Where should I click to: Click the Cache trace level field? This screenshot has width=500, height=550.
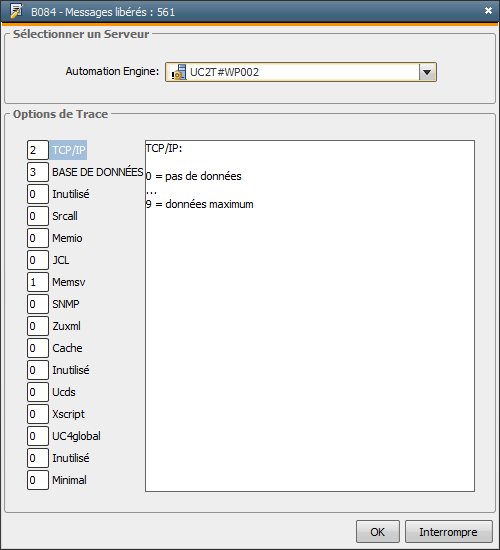(x=38, y=348)
